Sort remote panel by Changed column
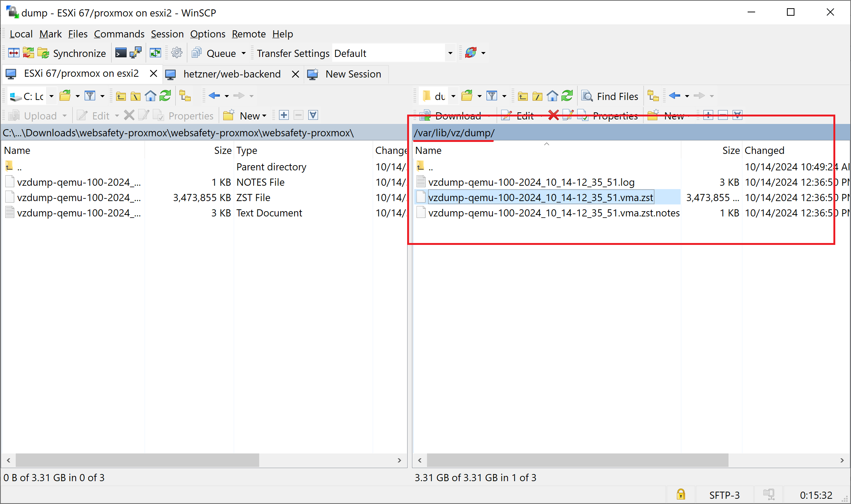851x504 pixels. tap(764, 150)
